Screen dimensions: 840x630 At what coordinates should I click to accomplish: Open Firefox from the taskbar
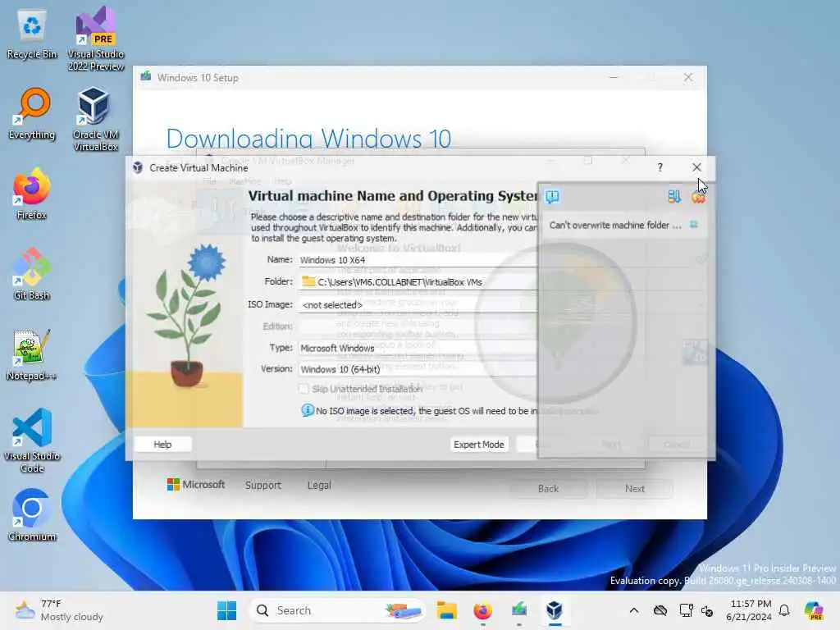coord(482,610)
